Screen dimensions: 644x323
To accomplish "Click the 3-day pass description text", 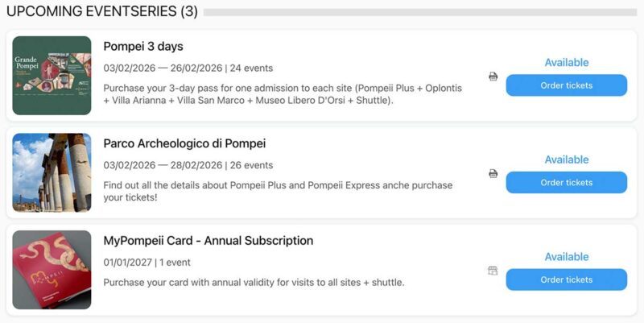I will (282, 94).
